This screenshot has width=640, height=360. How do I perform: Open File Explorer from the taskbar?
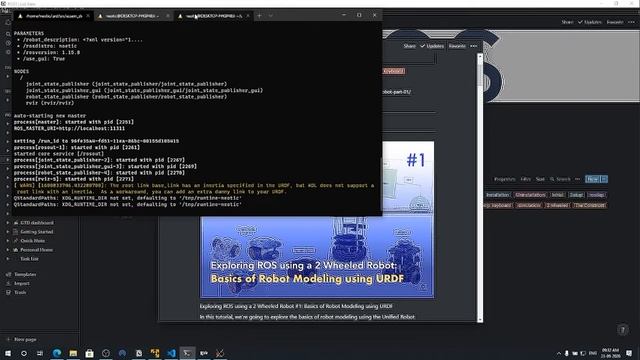pyautogui.click(x=73, y=353)
